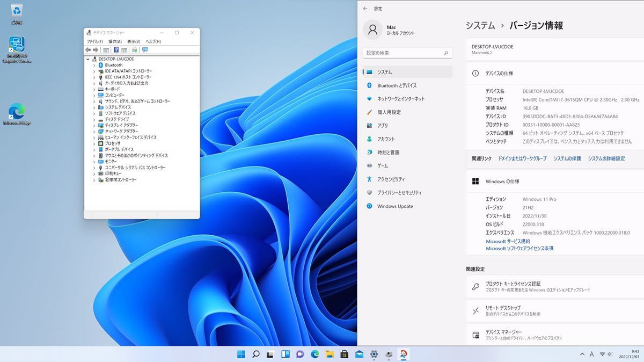Open the ファイル(F) menu
The width and height of the screenshot is (644, 362).
95,41
